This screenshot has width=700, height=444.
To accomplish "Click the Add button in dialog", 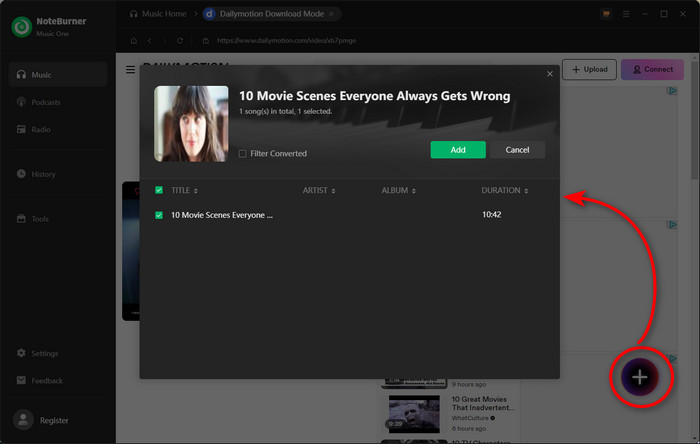I will (458, 150).
